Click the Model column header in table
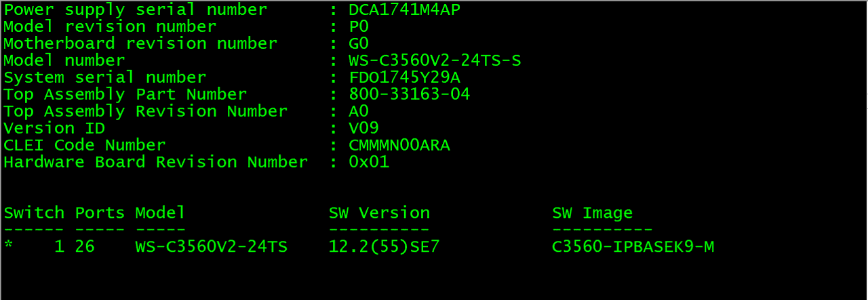868x300 pixels. tap(160, 213)
